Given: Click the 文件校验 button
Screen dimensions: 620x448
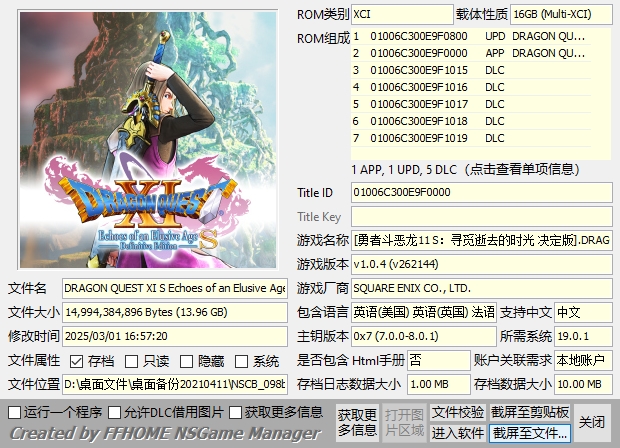Looking at the screenshot, I should (458, 412).
